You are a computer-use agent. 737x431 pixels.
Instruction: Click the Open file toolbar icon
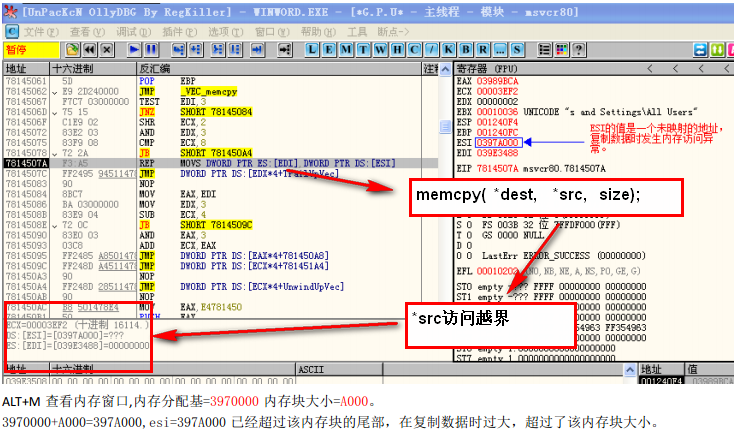[72, 50]
